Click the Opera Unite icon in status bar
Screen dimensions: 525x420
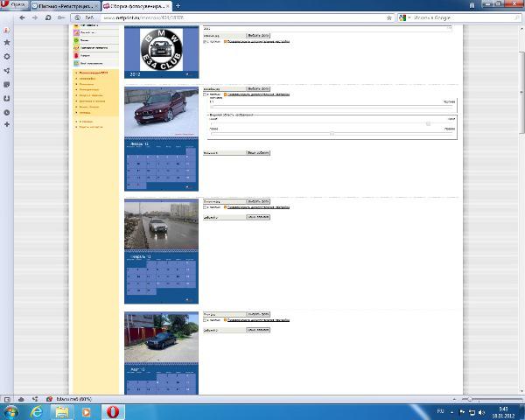tap(35, 399)
